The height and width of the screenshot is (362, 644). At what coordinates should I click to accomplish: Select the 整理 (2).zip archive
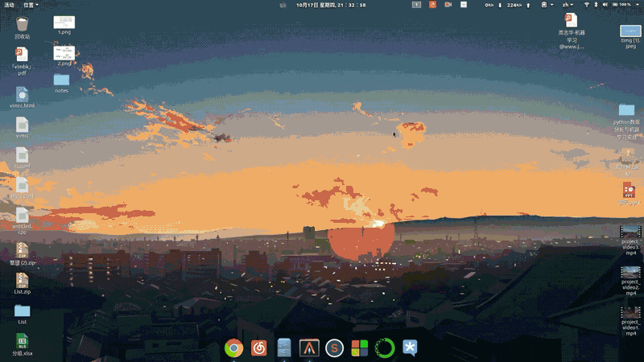(23, 250)
